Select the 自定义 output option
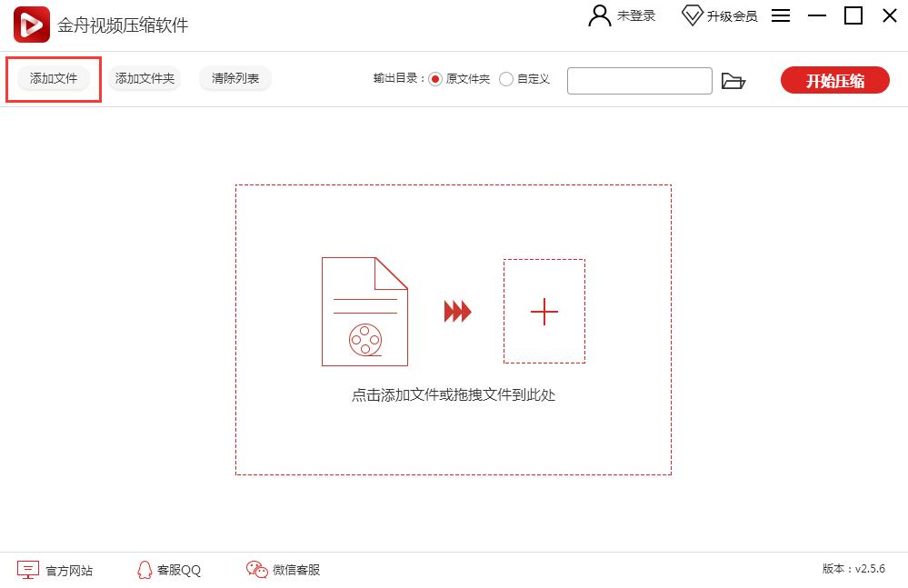The height and width of the screenshot is (588, 908). click(x=505, y=78)
